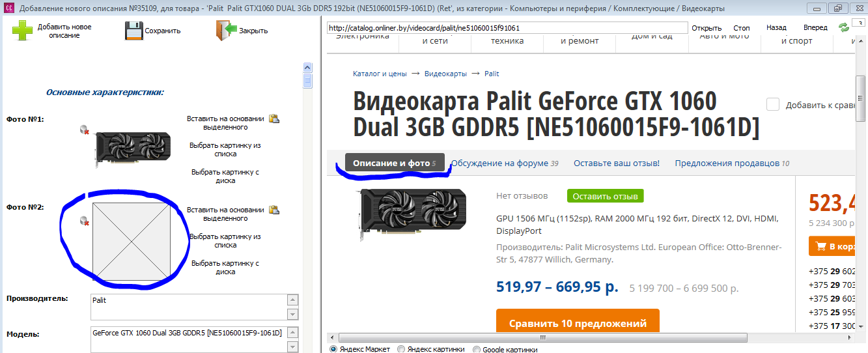Click down arrow of the Производитель field
Viewport: 868px width, 353px height.
pyautogui.click(x=293, y=314)
